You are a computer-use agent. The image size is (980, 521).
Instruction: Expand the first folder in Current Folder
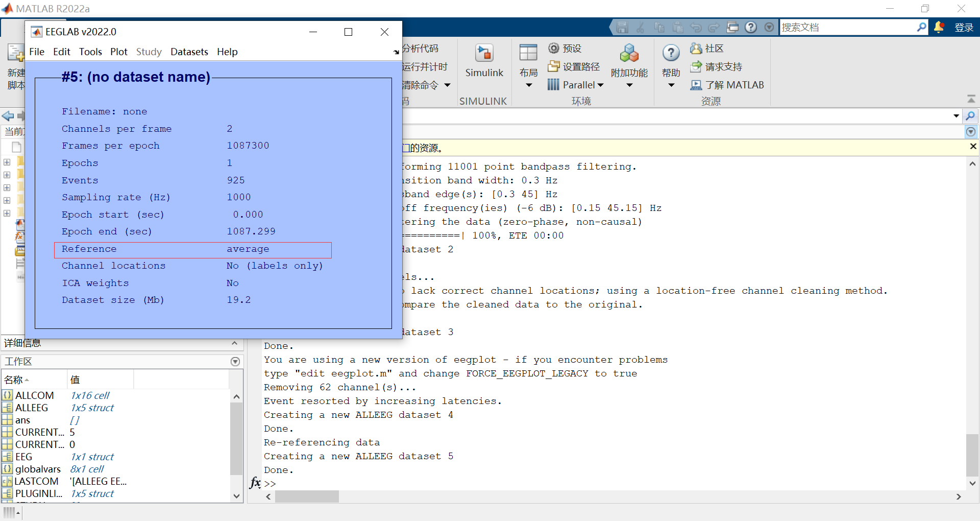pos(7,162)
